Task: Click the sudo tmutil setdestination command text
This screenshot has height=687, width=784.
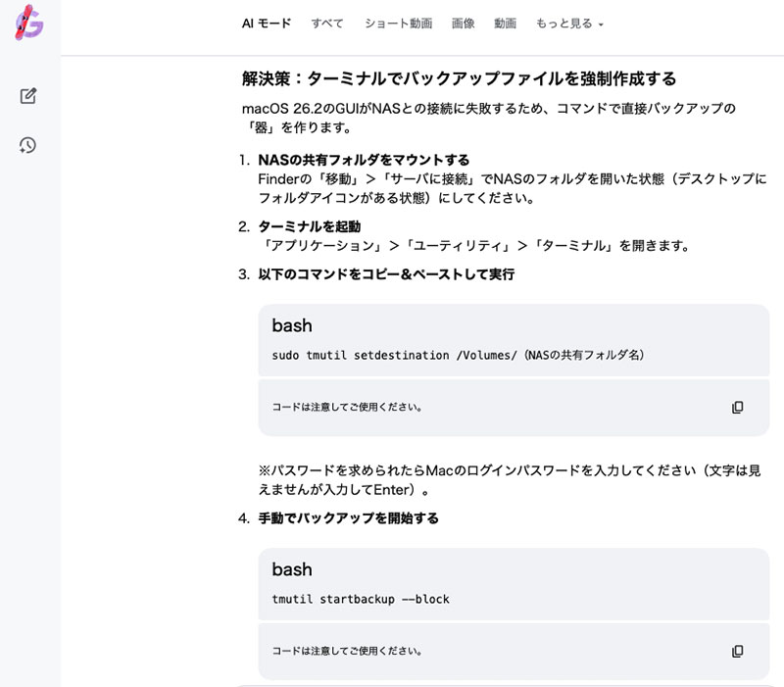Action: click(x=458, y=355)
